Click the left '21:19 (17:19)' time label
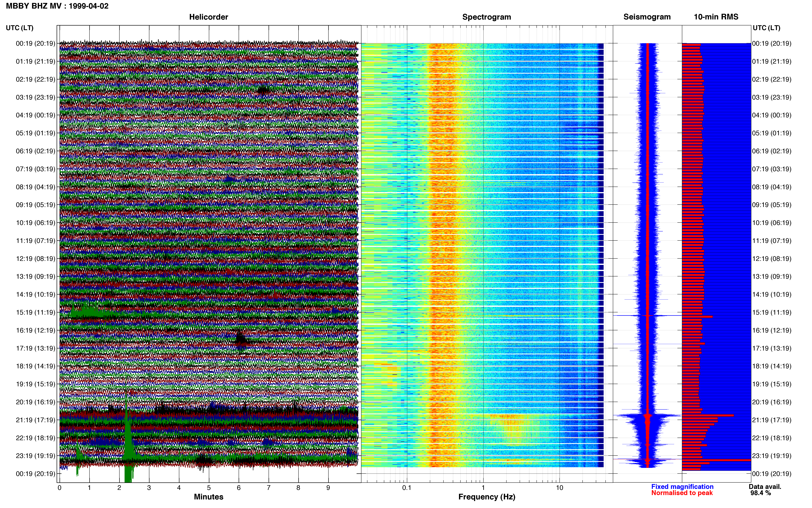The width and height of the screenshot is (812, 508). [35, 420]
